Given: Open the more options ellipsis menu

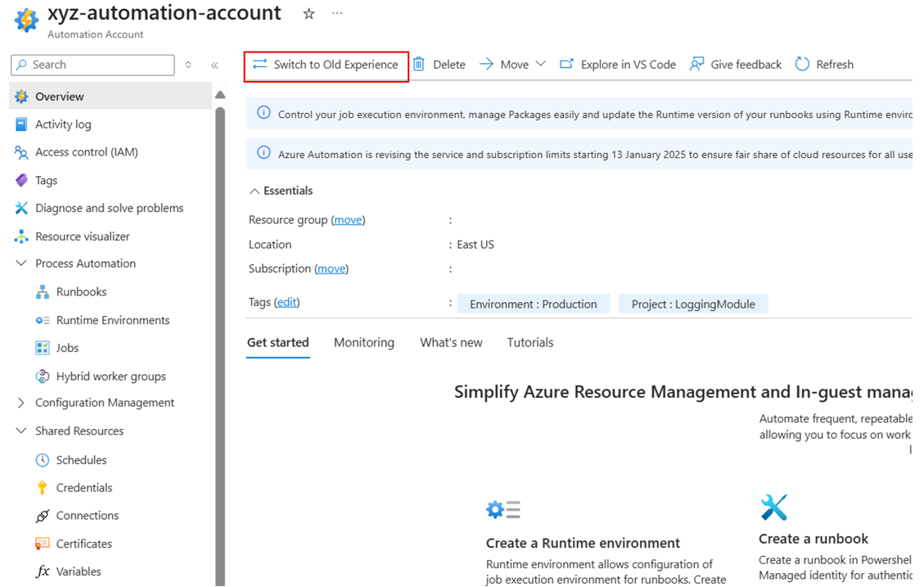Looking at the screenshot, I should pyautogui.click(x=337, y=14).
